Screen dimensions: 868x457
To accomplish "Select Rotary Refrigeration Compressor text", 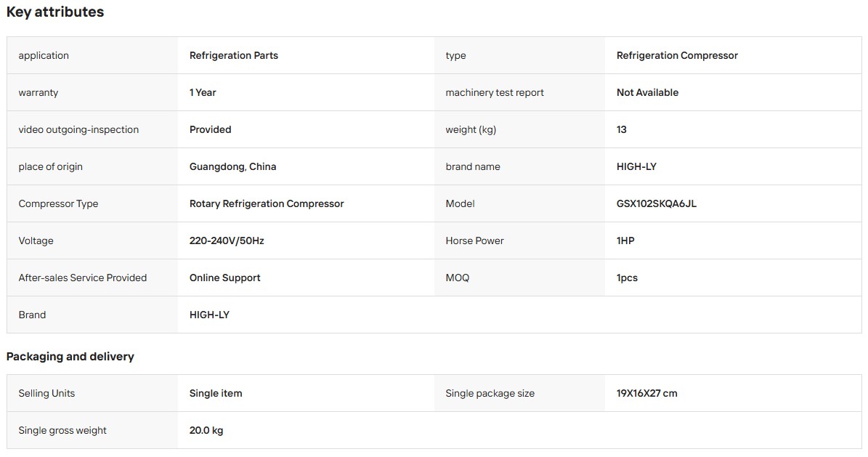I will click(267, 204).
